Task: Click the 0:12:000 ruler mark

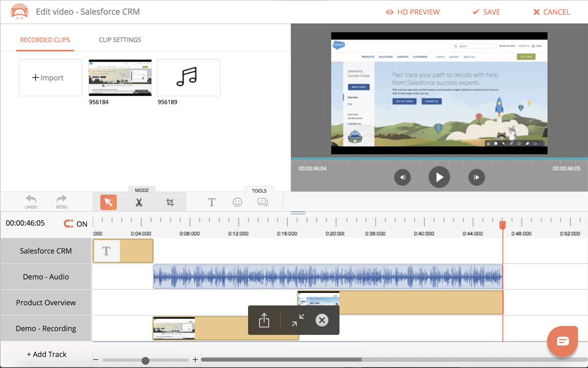Action: tap(238, 234)
